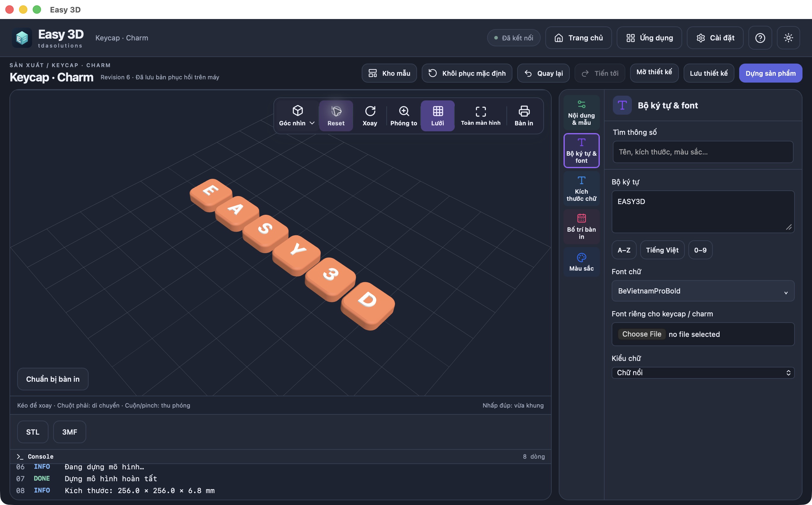Open Bố trí bàn in section
The height and width of the screenshot is (505, 812).
581,227
